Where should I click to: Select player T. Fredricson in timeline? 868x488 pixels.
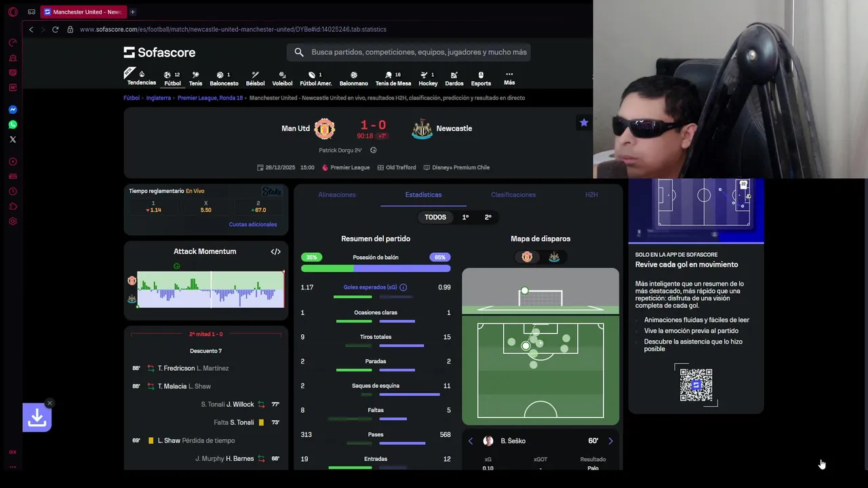pos(176,368)
